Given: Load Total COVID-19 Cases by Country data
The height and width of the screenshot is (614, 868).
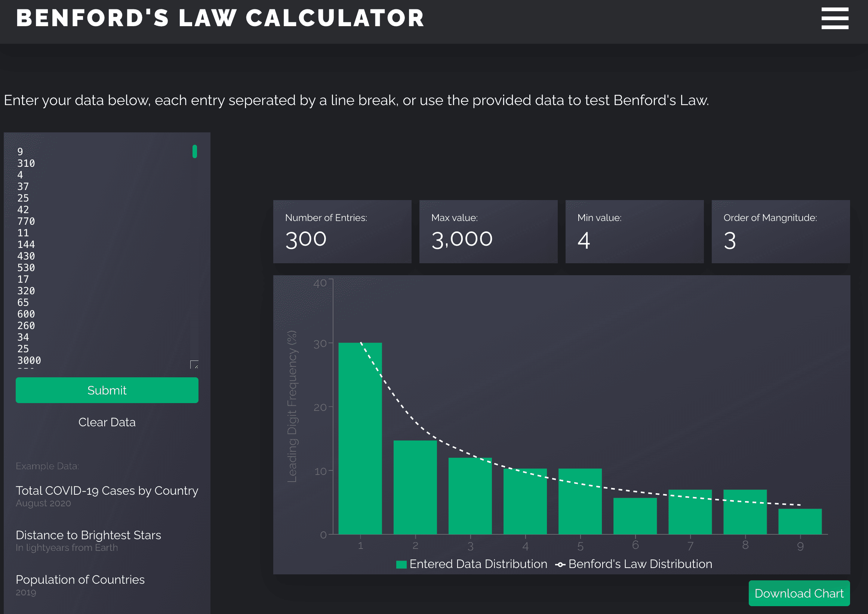Looking at the screenshot, I should point(107,490).
